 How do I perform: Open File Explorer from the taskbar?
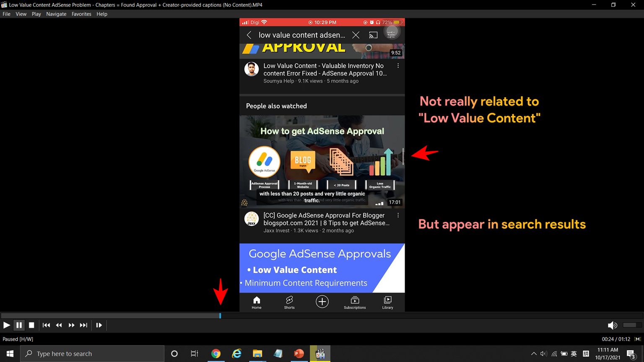click(257, 354)
